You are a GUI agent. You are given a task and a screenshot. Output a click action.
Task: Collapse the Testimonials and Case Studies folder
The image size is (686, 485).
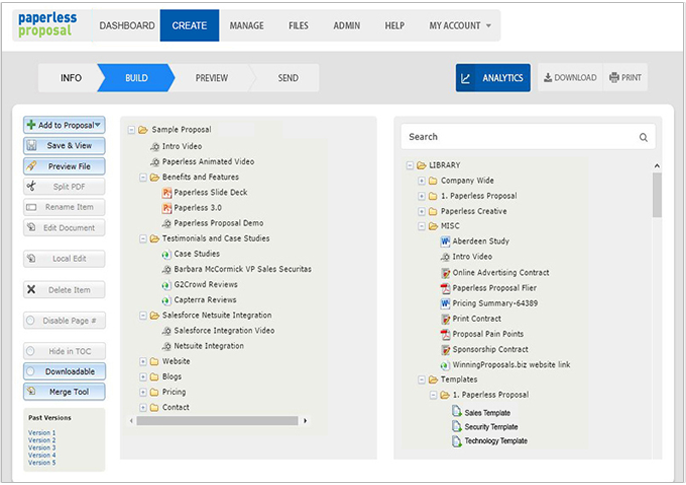click(x=143, y=239)
